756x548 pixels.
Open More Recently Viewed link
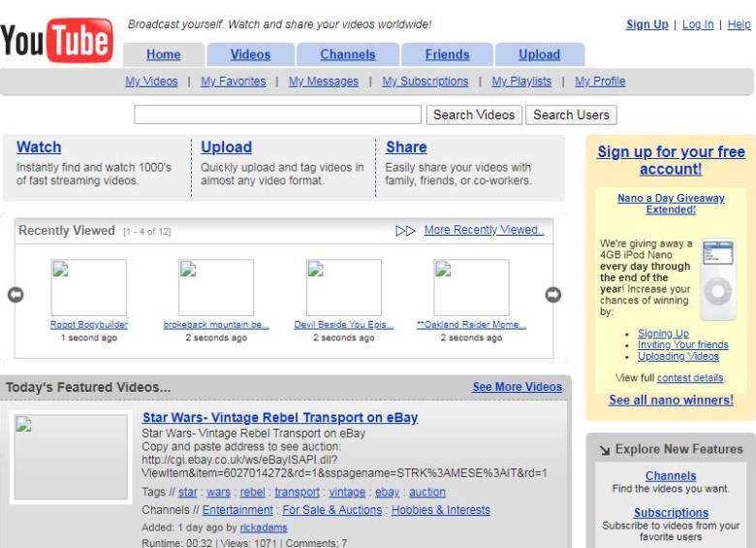(x=484, y=230)
